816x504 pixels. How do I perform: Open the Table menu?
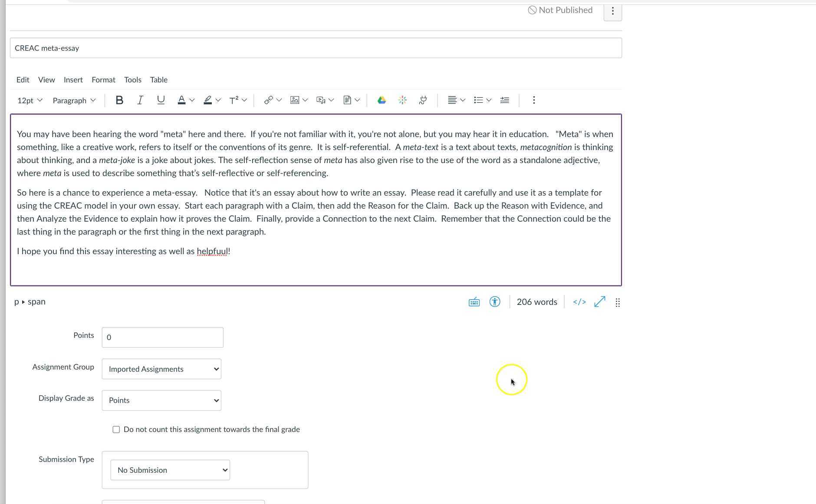coord(158,80)
